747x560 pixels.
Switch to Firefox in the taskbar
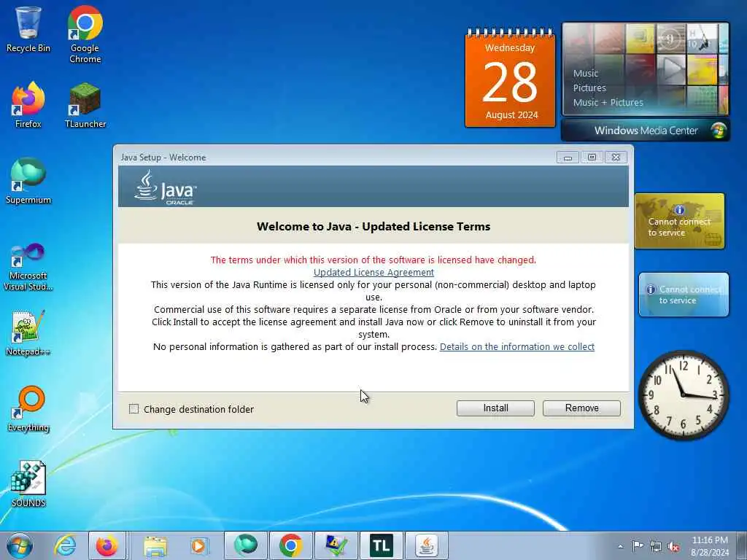click(107, 545)
